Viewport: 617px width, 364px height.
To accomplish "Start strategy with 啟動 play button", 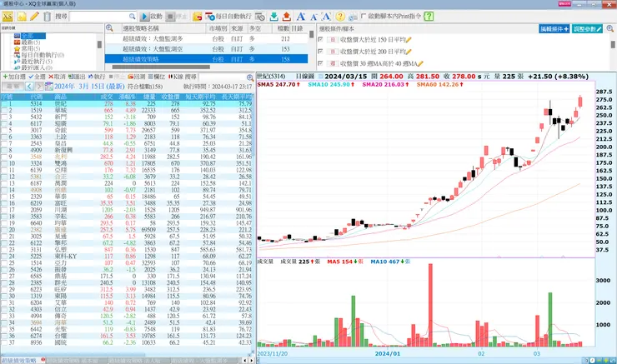I will (152, 17).
